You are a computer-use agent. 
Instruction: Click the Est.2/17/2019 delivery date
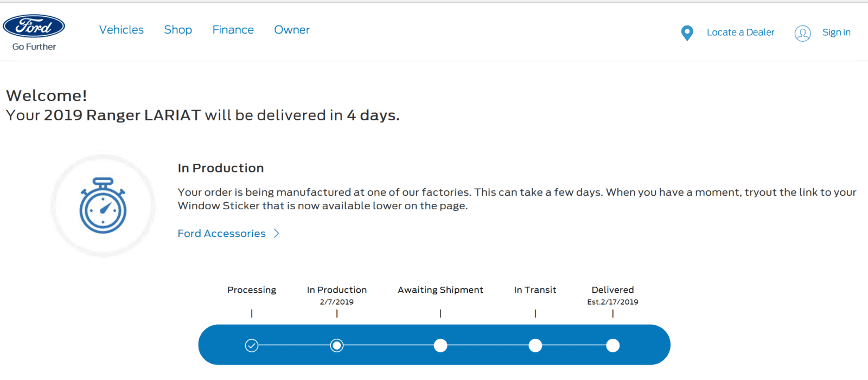(x=613, y=302)
